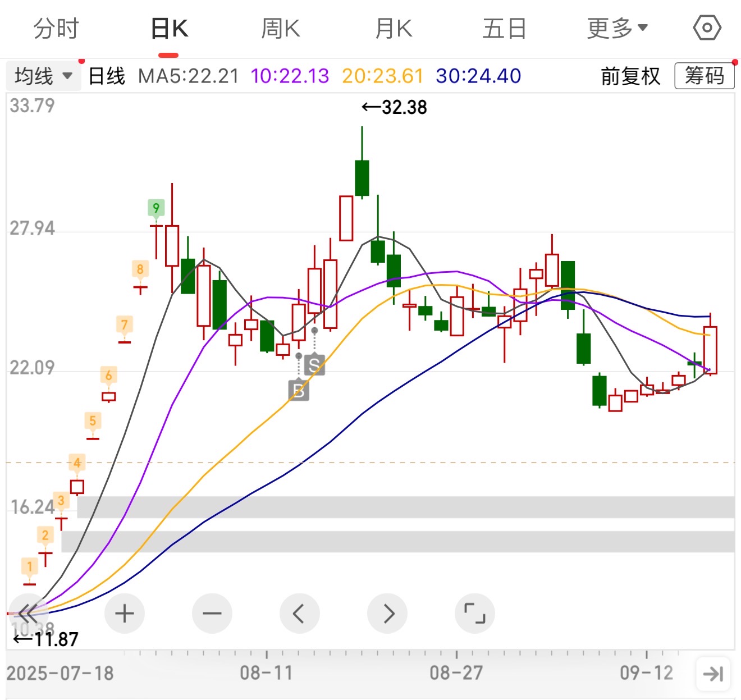Tap the green 9 sequence marker

(156, 208)
